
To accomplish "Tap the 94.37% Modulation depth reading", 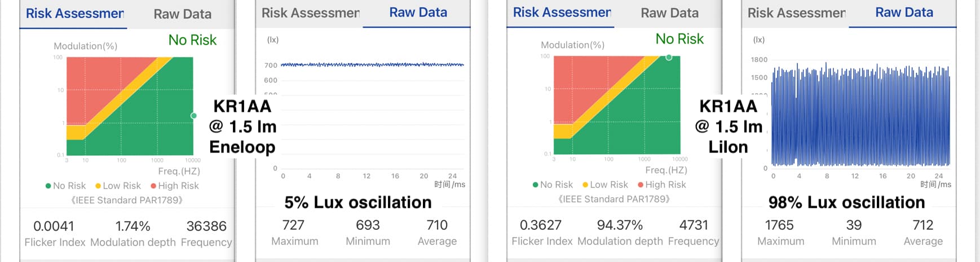I will coord(620,225).
